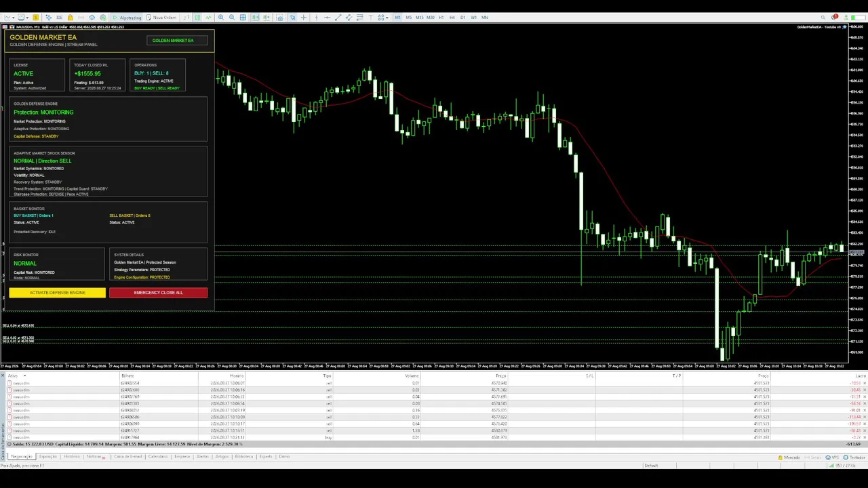Click the zoom in magnifier icon

221,18
